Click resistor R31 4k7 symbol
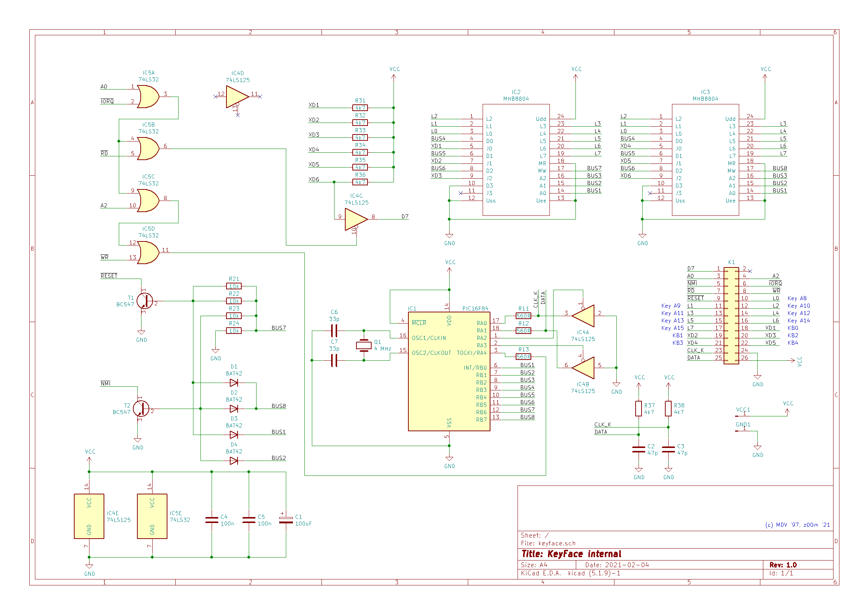This screenshot has height=614, width=868. click(360, 108)
